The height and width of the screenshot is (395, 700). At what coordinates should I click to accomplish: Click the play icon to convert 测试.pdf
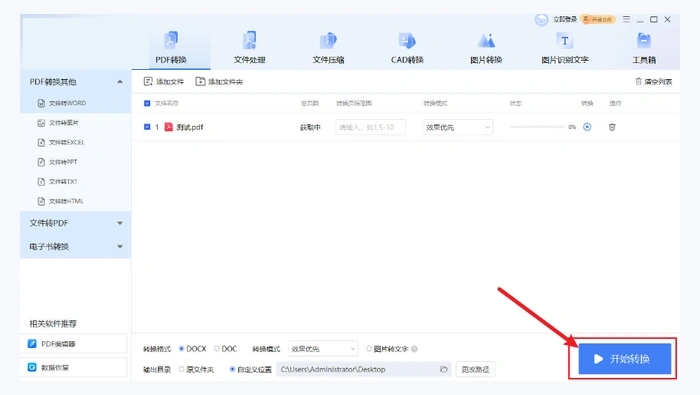(x=587, y=127)
